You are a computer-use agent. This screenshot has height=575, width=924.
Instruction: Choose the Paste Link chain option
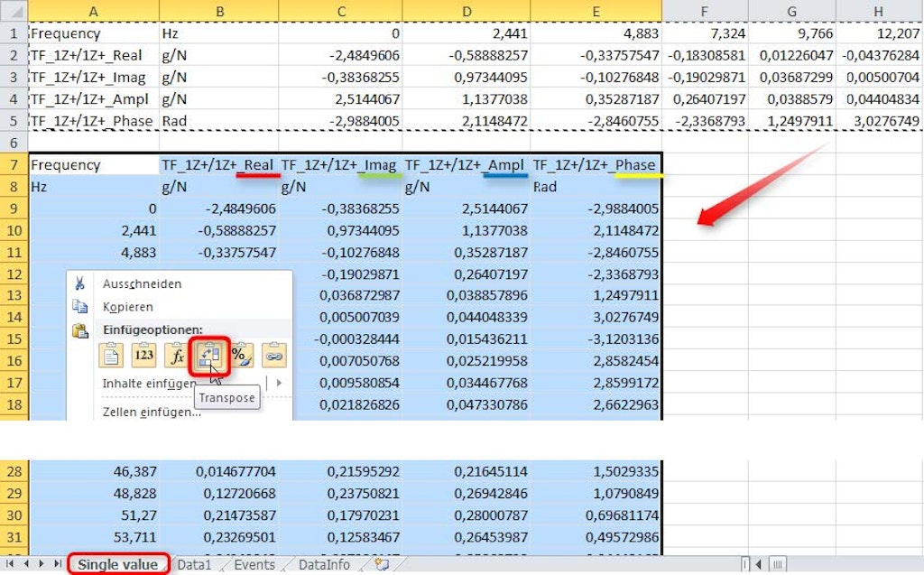tap(274, 355)
